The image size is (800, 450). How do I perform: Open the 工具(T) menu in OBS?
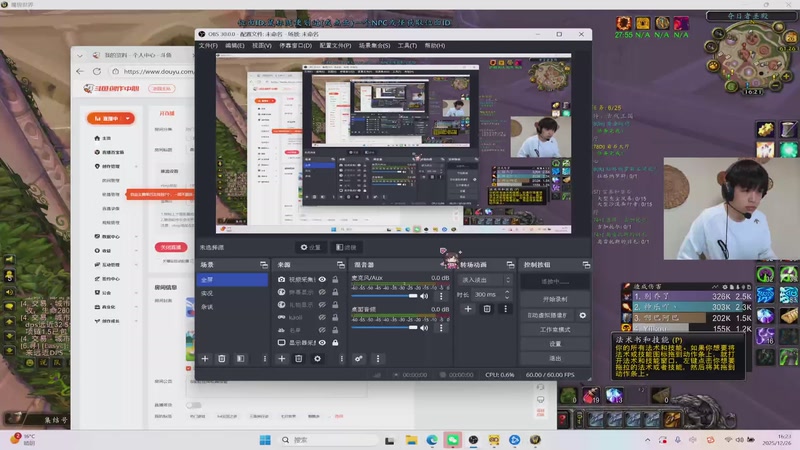click(407, 45)
